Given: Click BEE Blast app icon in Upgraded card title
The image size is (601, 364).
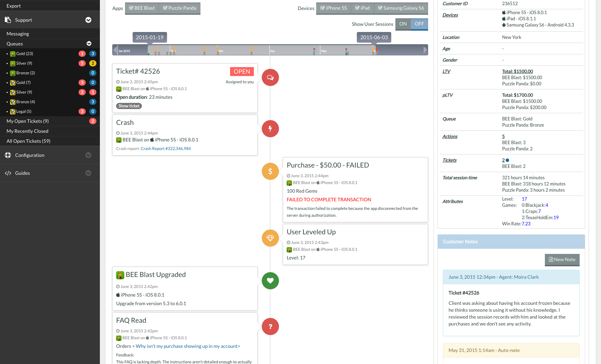Looking at the screenshot, I should (x=120, y=275).
